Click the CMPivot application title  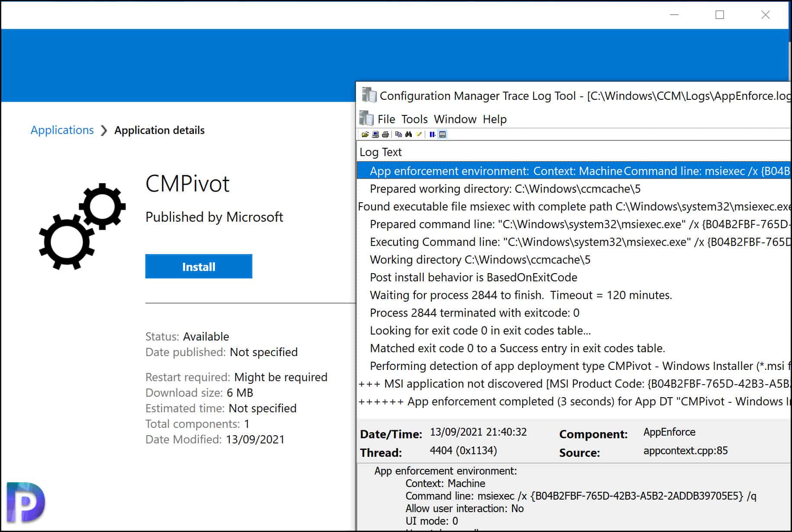187,184
